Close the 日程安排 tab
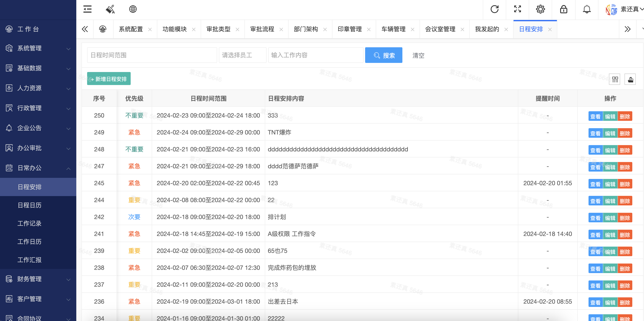644x321 pixels. coord(550,29)
